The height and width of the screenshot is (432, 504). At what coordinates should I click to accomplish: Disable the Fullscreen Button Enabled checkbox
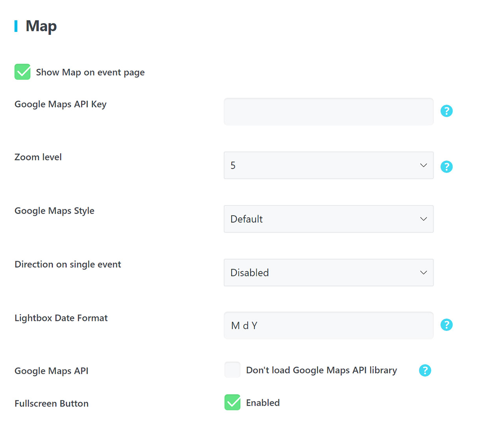(x=232, y=402)
